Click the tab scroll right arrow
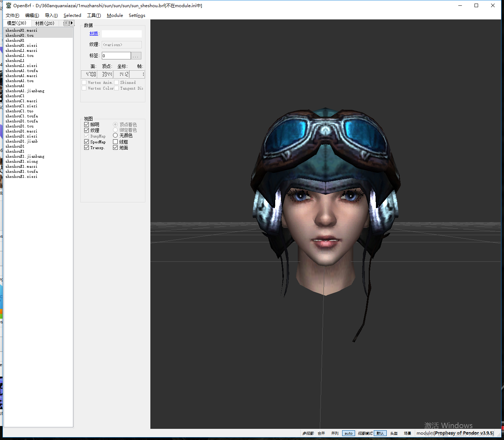Screen dimensions: 504x440 coord(72,23)
